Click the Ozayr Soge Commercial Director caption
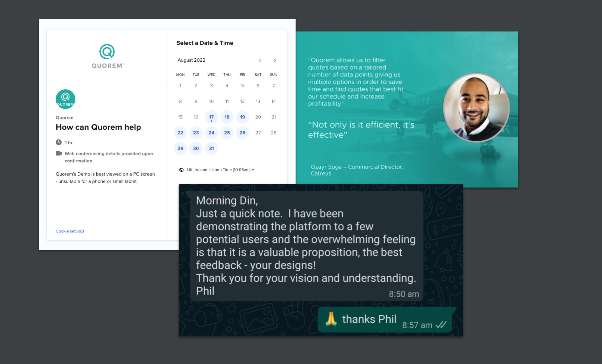This screenshot has width=602, height=364. [x=357, y=170]
